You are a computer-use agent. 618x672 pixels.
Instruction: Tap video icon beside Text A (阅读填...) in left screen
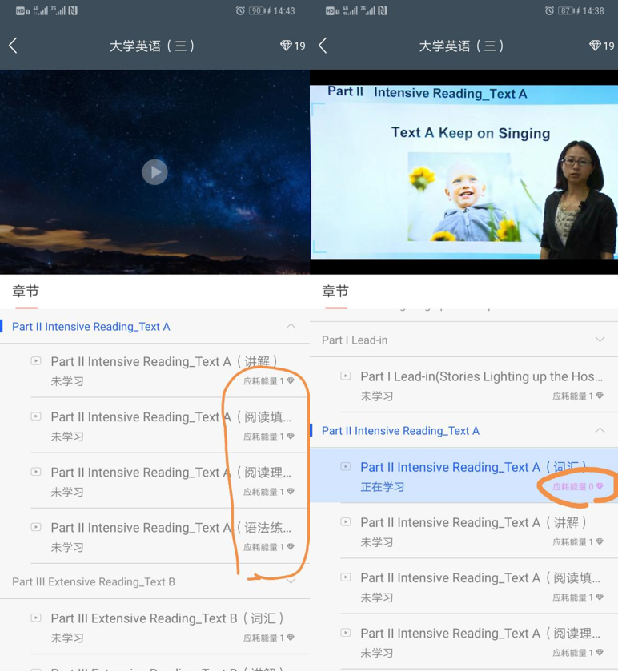pyautogui.click(x=36, y=416)
